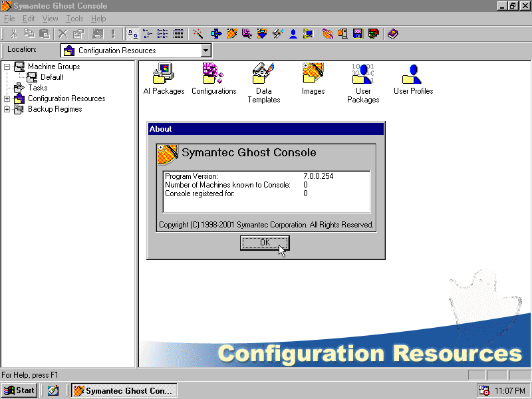Screen dimensions: 532x399
Task: Click the 11:07 PM taskbar clock
Action: (510, 391)
